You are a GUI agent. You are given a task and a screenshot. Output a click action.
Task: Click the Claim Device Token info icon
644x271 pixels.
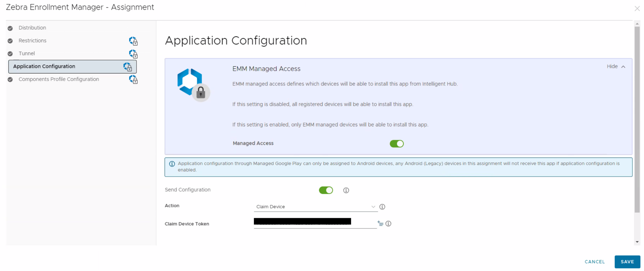tap(388, 224)
